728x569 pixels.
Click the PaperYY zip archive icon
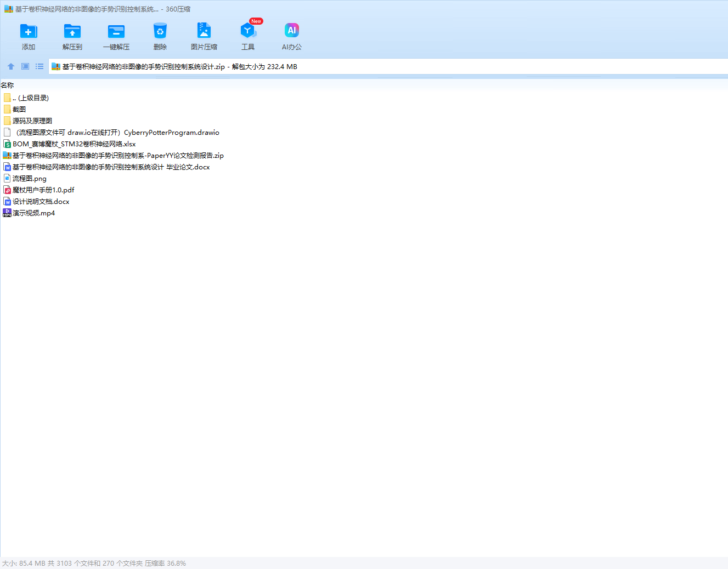7,155
